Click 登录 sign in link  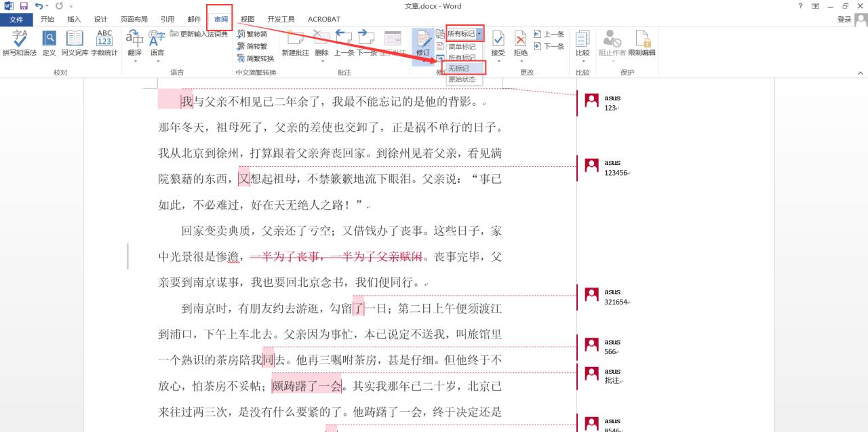pos(844,19)
